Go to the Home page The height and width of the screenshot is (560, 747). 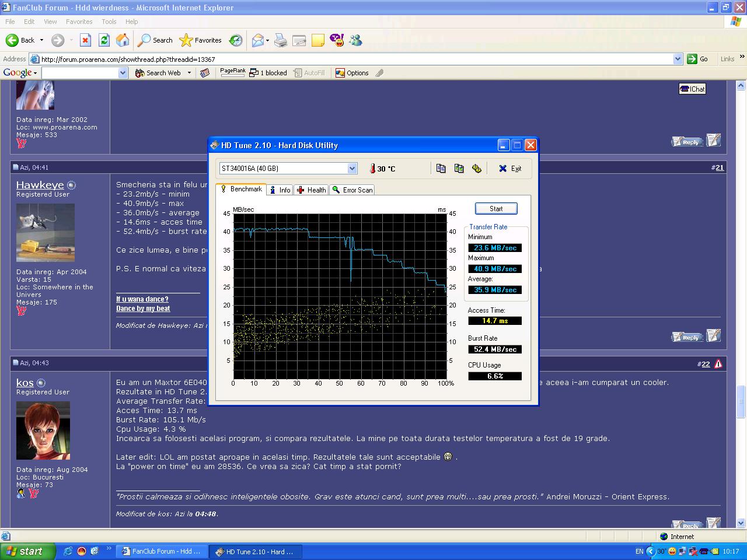123,40
